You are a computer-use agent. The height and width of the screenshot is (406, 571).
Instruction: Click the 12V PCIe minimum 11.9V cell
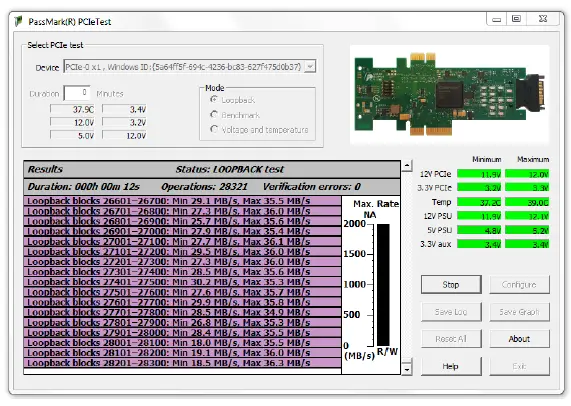click(479, 174)
